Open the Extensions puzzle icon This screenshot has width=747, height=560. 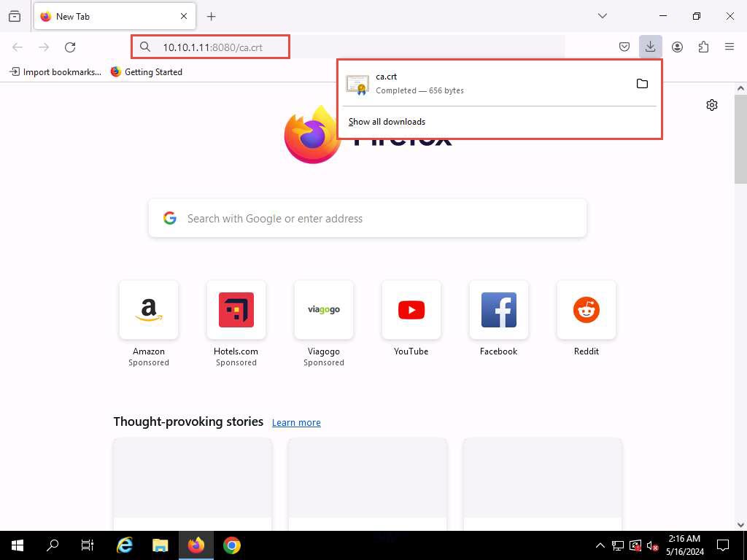coord(703,47)
